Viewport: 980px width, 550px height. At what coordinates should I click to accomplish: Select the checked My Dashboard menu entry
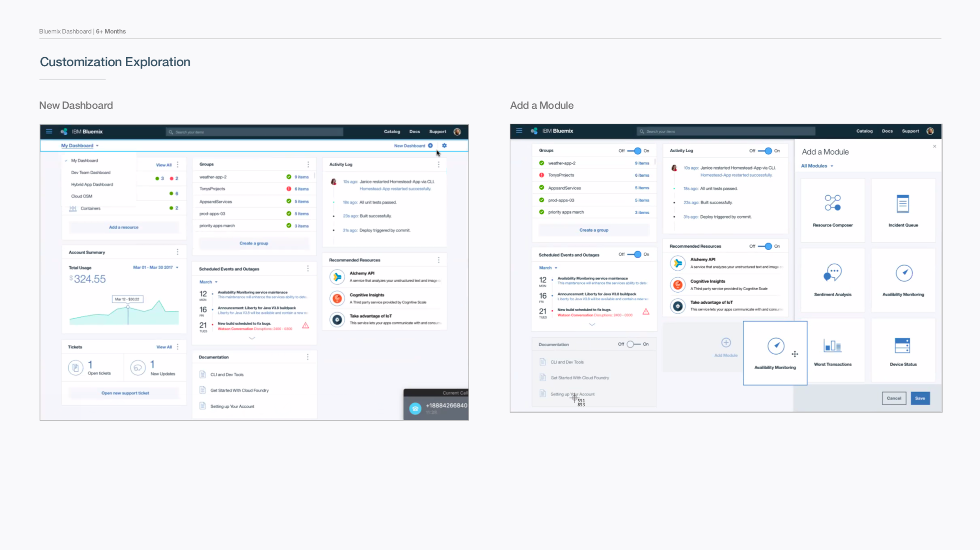click(84, 161)
